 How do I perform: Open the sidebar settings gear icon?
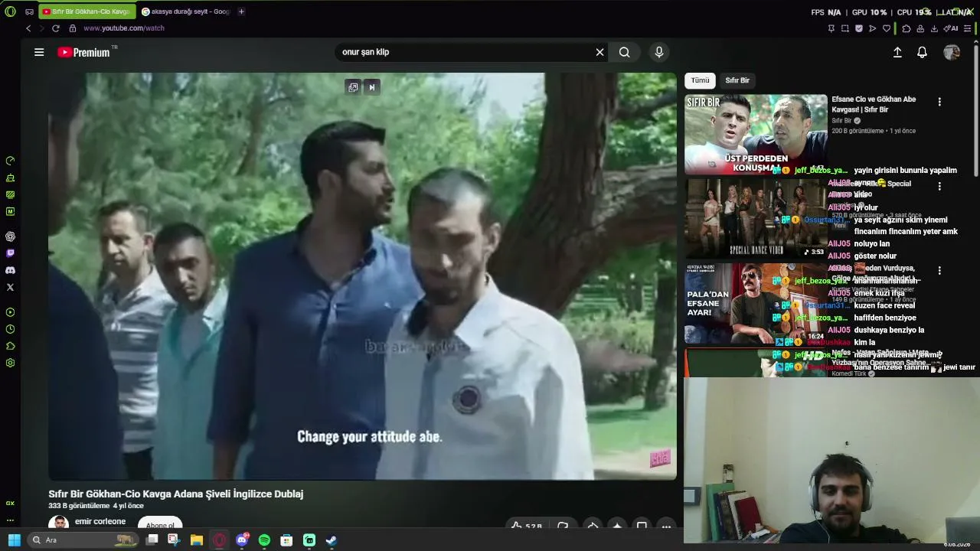[x=10, y=363]
